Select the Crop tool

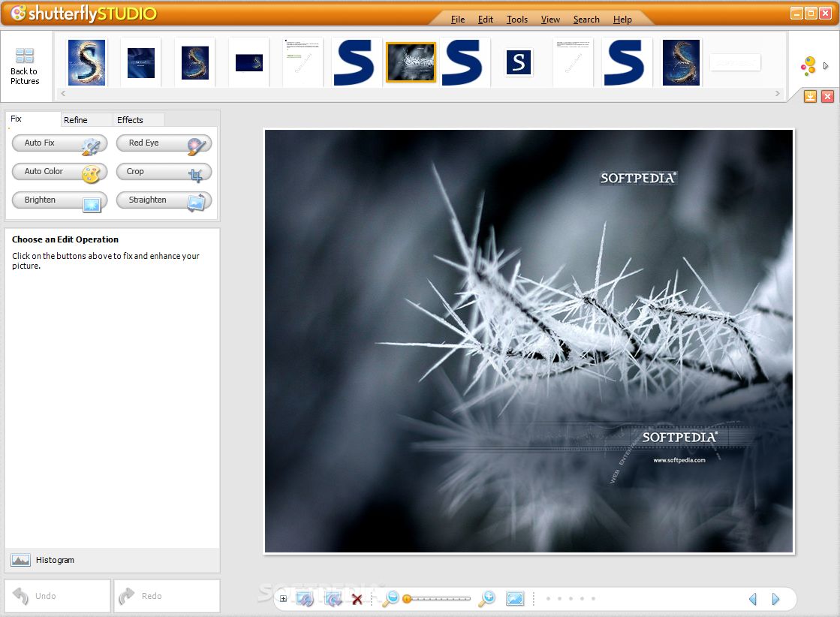(x=164, y=172)
